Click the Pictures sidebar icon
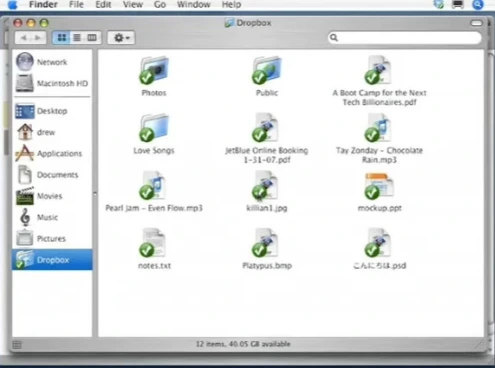495x368 pixels. click(25, 238)
